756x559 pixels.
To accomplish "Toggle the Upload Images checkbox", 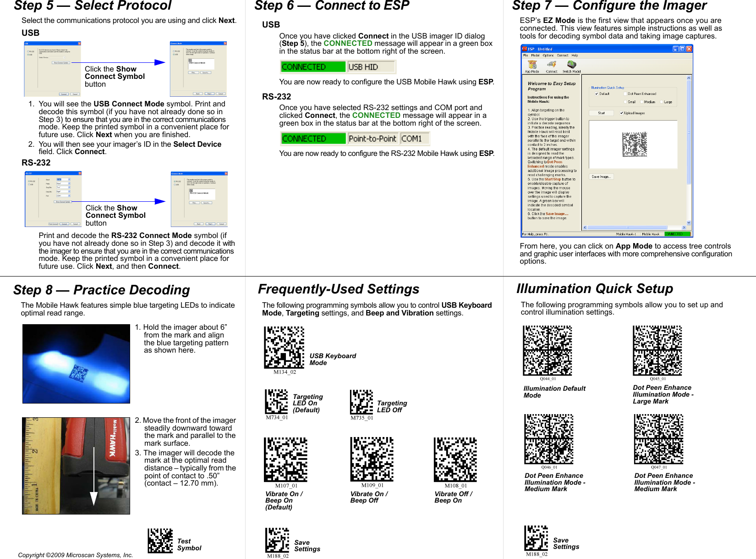I will pos(621,113).
